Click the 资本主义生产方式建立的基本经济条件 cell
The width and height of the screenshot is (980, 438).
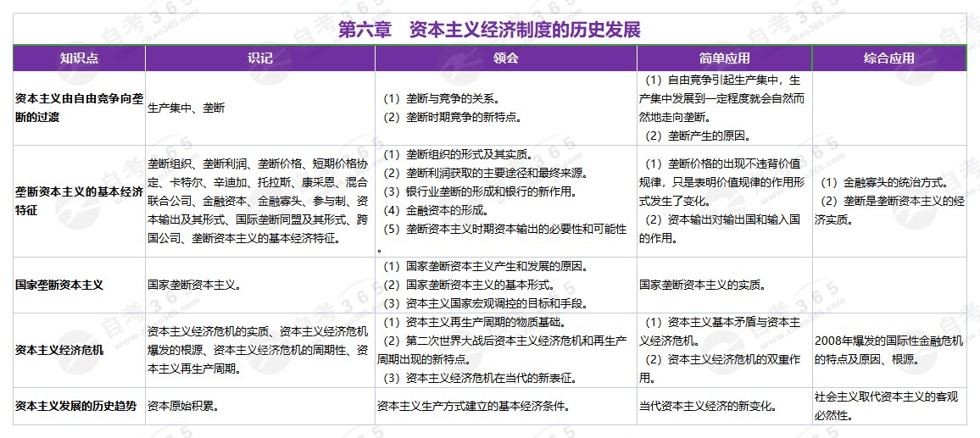tap(472, 406)
